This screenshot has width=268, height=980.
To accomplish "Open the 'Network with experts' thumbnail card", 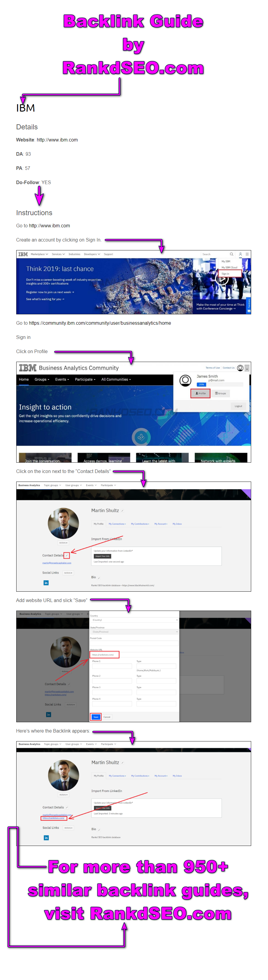I will tap(221, 458).
